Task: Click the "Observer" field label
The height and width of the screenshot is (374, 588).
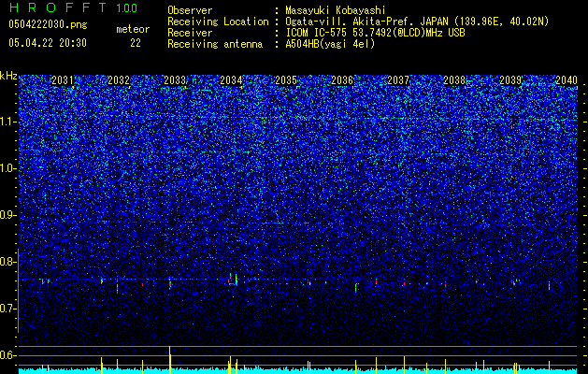Action: (x=190, y=10)
